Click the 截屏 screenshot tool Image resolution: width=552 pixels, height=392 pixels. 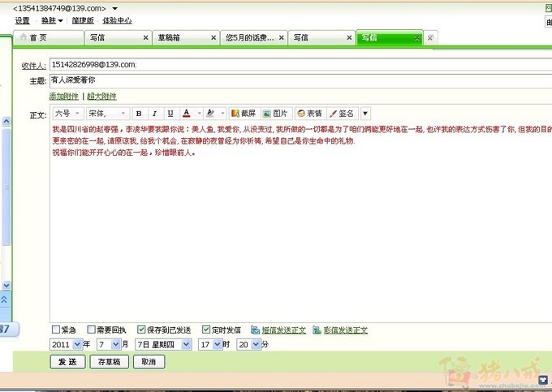pos(244,114)
